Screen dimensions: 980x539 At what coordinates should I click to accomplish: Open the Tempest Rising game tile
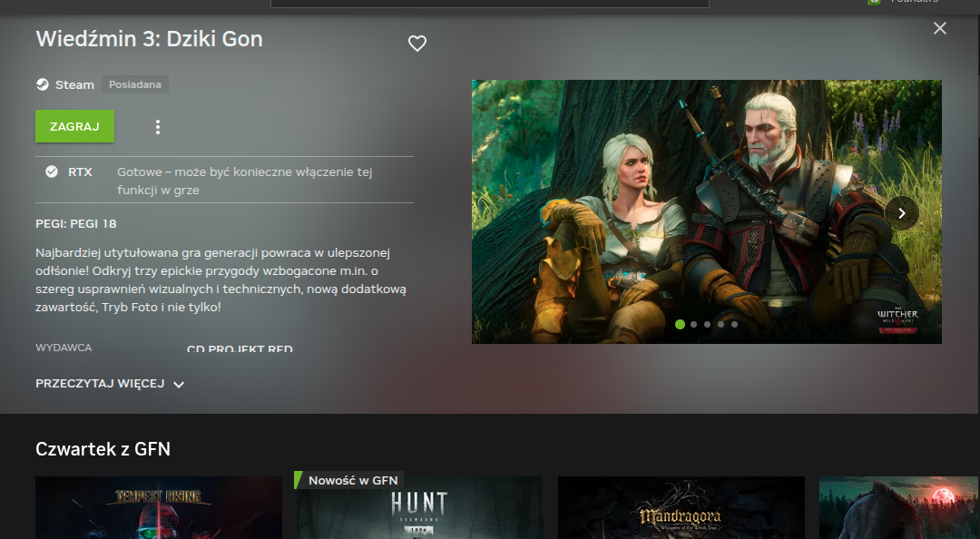pyautogui.click(x=158, y=508)
